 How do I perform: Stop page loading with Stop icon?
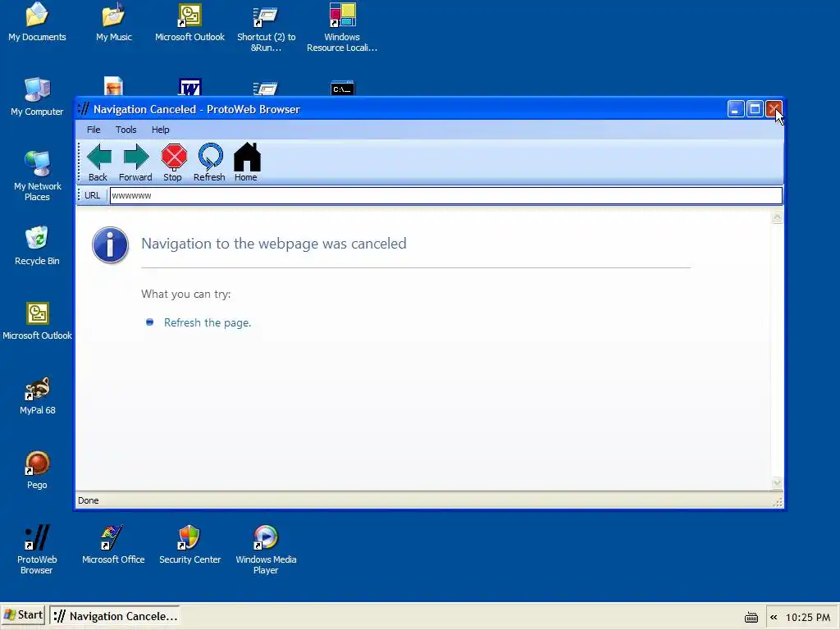pyautogui.click(x=173, y=162)
